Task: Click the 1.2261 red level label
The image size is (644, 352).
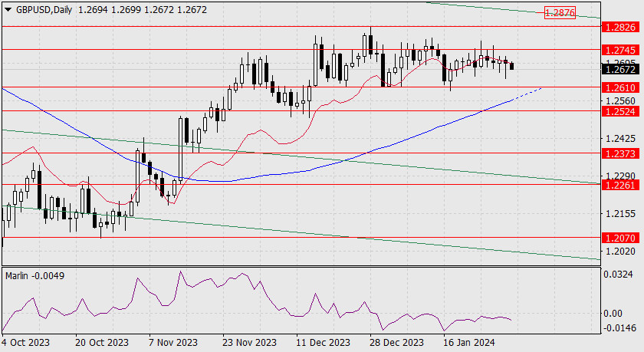Action: pyautogui.click(x=620, y=186)
